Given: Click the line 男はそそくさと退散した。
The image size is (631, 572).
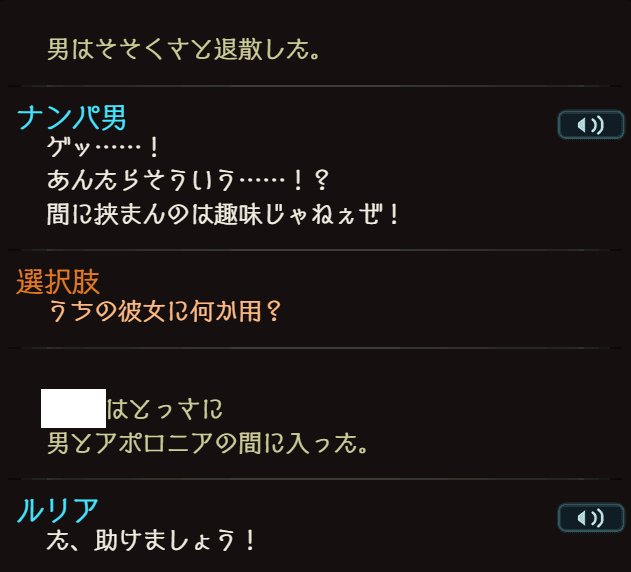Looking at the screenshot, I should click(185, 49).
